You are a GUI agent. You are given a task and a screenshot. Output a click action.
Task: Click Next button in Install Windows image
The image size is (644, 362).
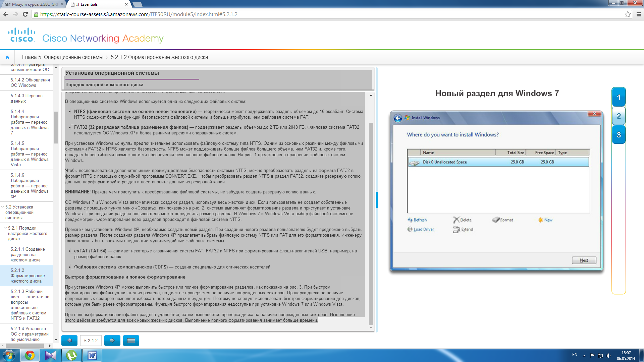click(x=584, y=260)
